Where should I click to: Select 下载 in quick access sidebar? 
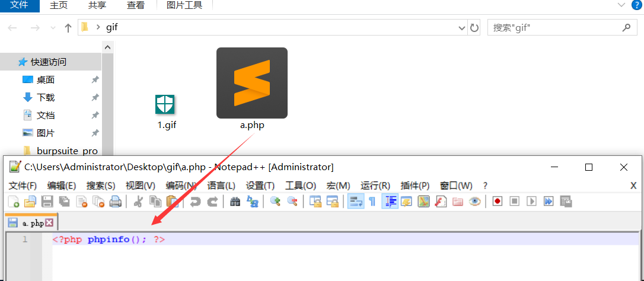pyautogui.click(x=46, y=97)
